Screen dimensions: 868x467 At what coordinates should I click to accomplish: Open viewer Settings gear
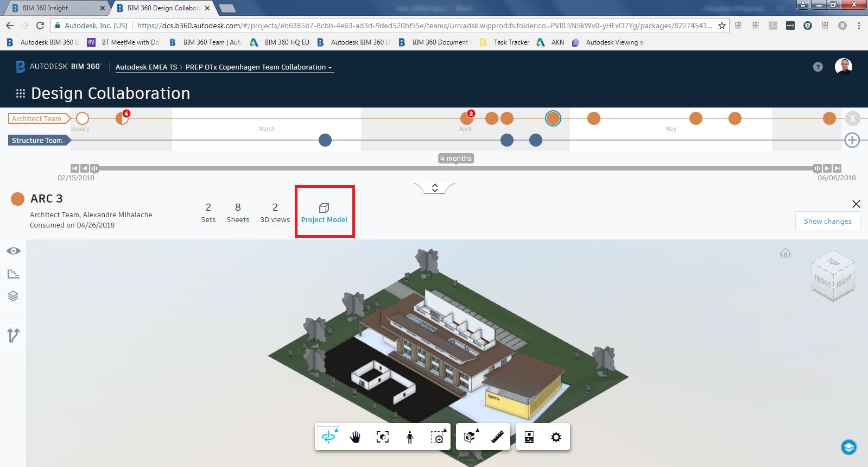click(556, 437)
